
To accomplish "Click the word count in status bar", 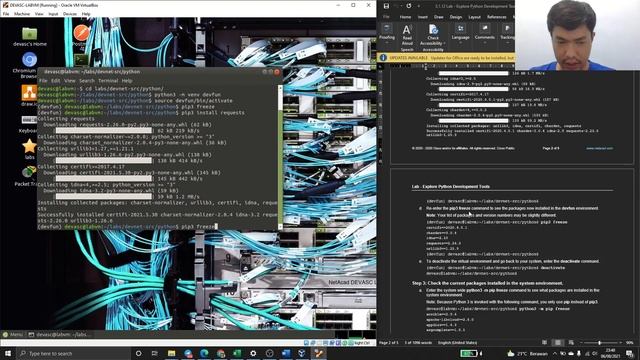I will tap(418, 342).
